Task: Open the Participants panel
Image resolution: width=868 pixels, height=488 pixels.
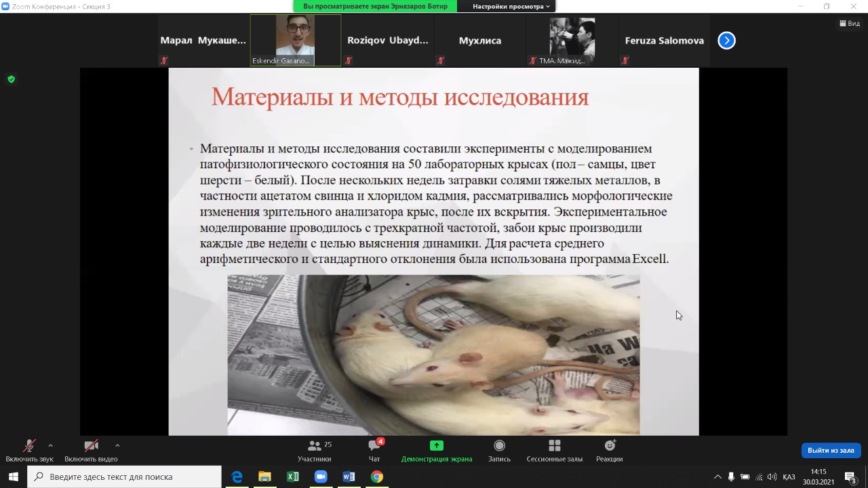Action: click(315, 451)
